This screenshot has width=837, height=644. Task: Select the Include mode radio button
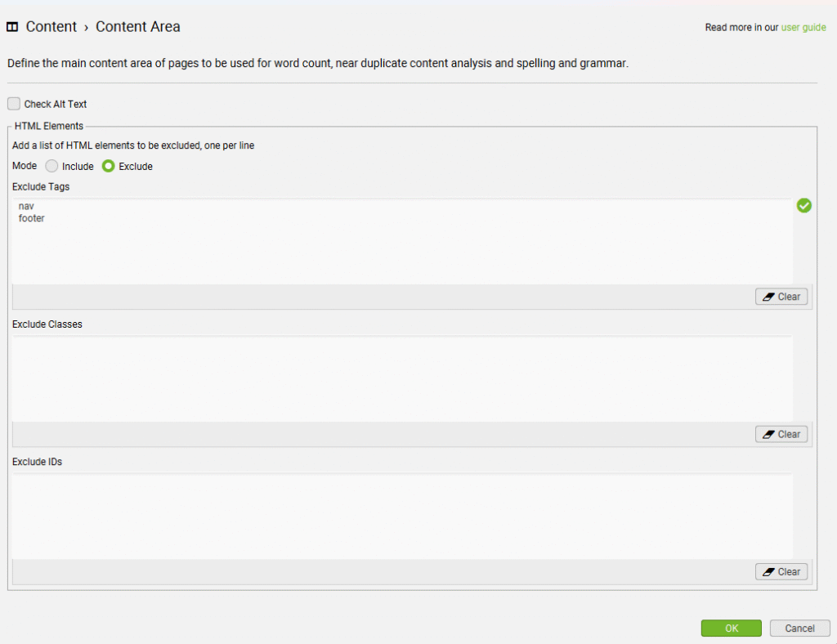(51, 166)
